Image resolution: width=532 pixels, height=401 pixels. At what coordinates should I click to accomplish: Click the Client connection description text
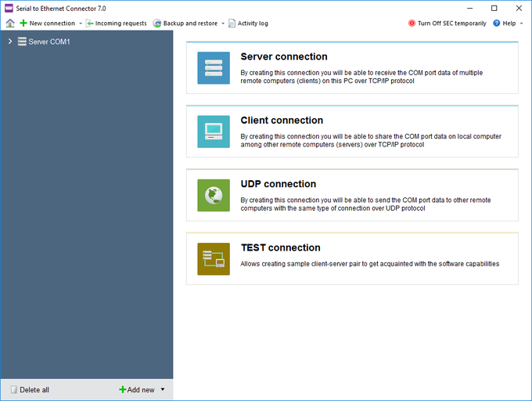[x=371, y=140]
